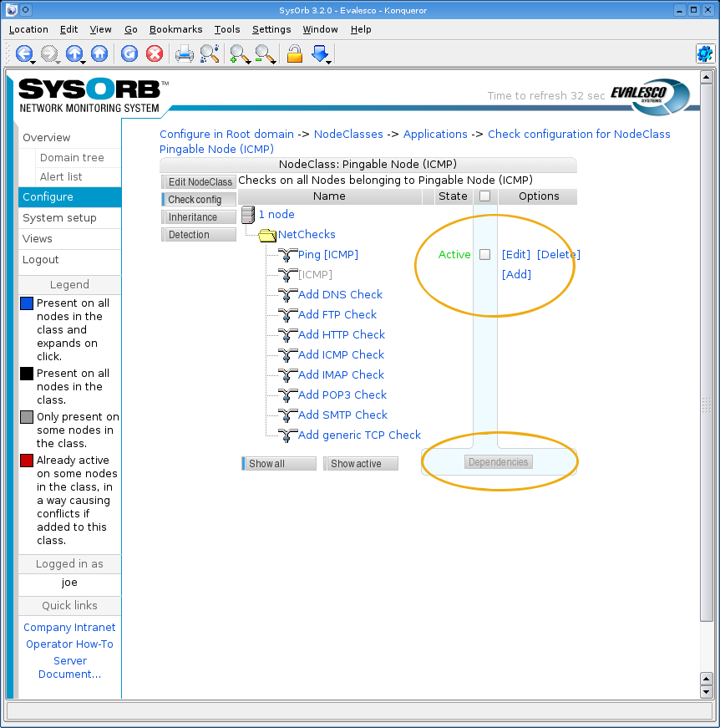This screenshot has height=728, width=720.
Task: Click the [Edit] link for Ping
Action: (516, 254)
